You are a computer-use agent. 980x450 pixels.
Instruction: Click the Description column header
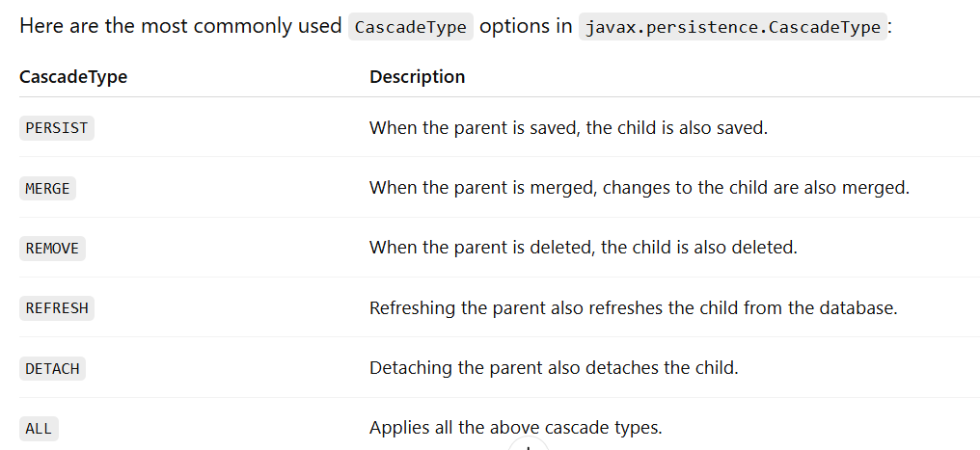pyautogui.click(x=418, y=77)
